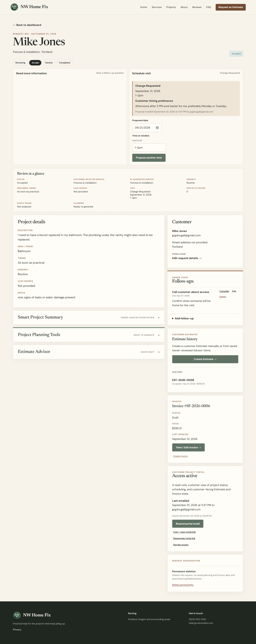Select the Decline status pill

(x=49, y=63)
